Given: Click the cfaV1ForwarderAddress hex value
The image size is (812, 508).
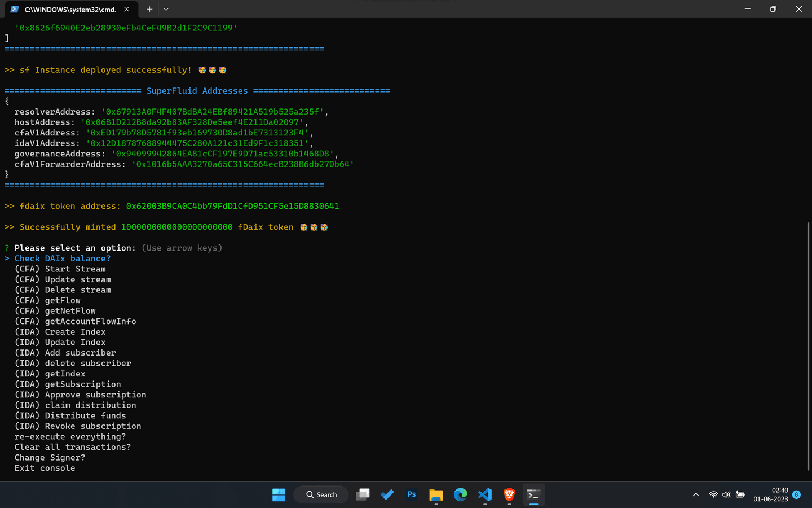Looking at the screenshot, I should point(242,164).
